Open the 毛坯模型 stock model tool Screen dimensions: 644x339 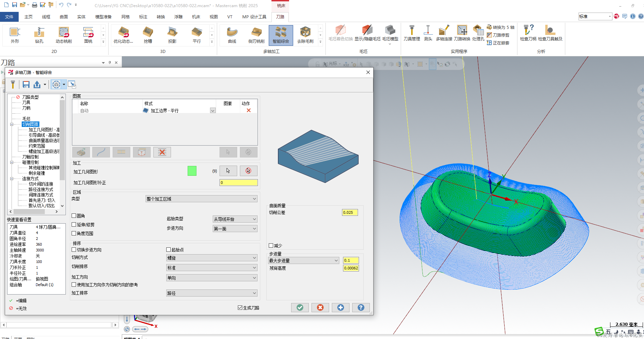(x=390, y=33)
